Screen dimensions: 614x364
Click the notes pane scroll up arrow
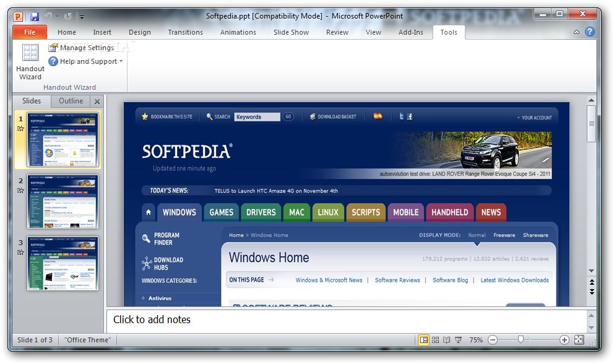click(x=591, y=316)
